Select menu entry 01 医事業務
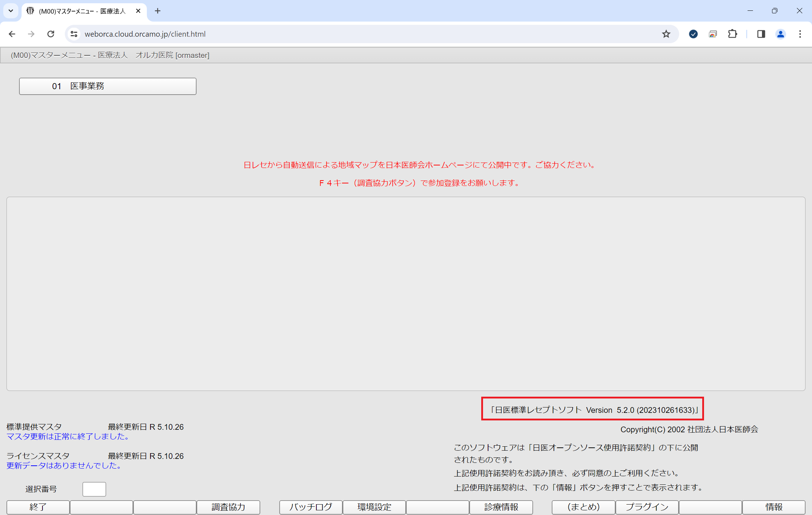 tap(107, 86)
